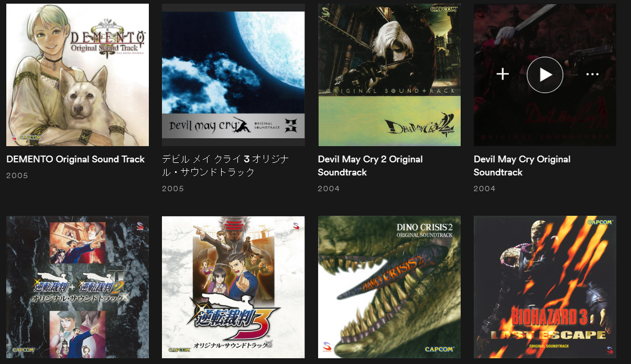Viewport: 631px width, 364px height.
Task: Open more options for Devil May Cry album
Action: (592, 74)
